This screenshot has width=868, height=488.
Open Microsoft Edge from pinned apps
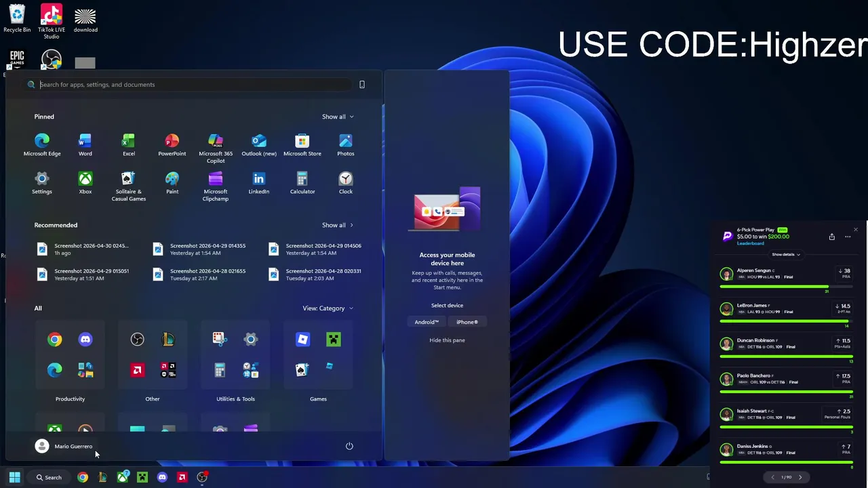pos(42,145)
